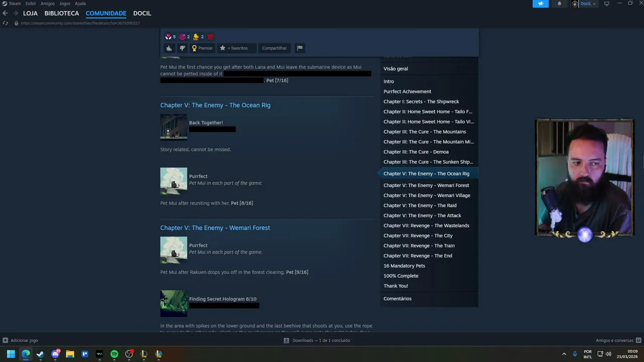Jump to Visão geral in guide index
Viewport: 644px width, 362px height.
click(395, 69)
